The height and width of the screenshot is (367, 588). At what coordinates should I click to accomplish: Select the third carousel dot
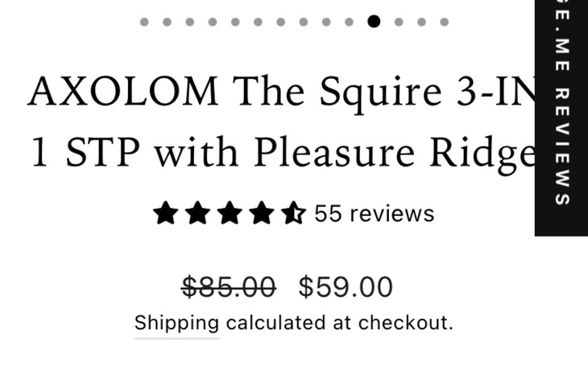(189, 22)
